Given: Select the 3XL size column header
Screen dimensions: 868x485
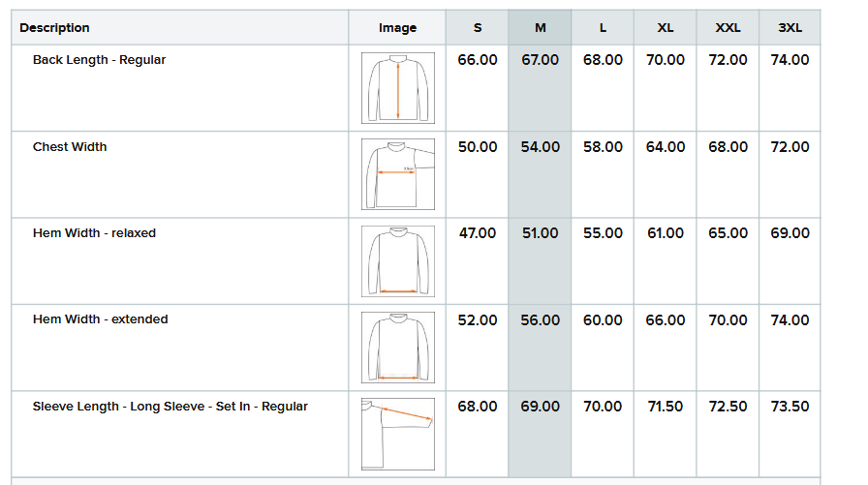Looking at the screenshot, I should tap(790, 28).
